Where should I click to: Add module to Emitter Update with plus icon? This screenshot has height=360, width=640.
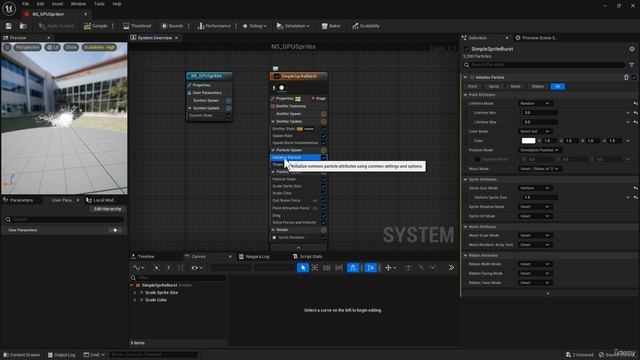[323, 122]
